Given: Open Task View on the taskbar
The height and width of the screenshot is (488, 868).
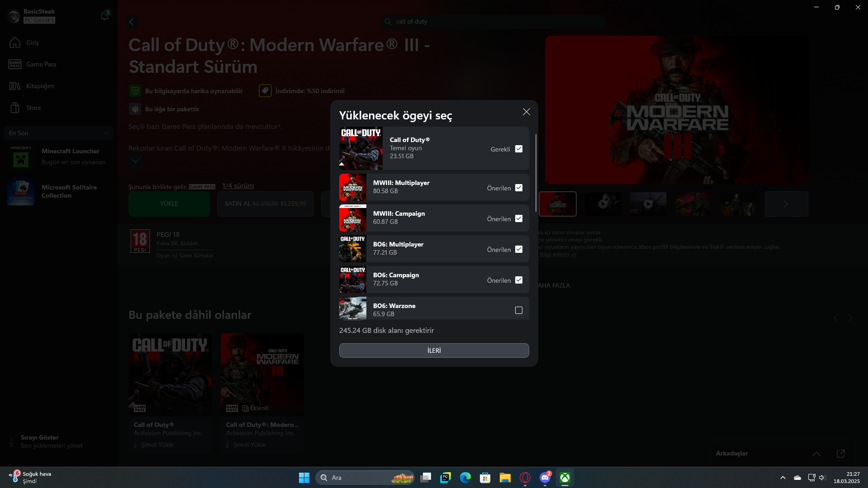Looking at the screenshot, I should point(426,478).
